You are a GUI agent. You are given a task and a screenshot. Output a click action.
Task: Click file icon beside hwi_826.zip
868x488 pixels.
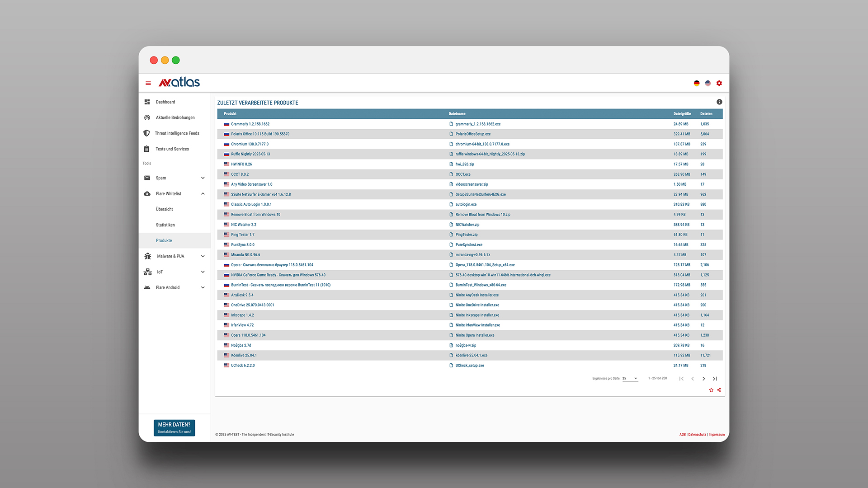(x=451, y=164)
